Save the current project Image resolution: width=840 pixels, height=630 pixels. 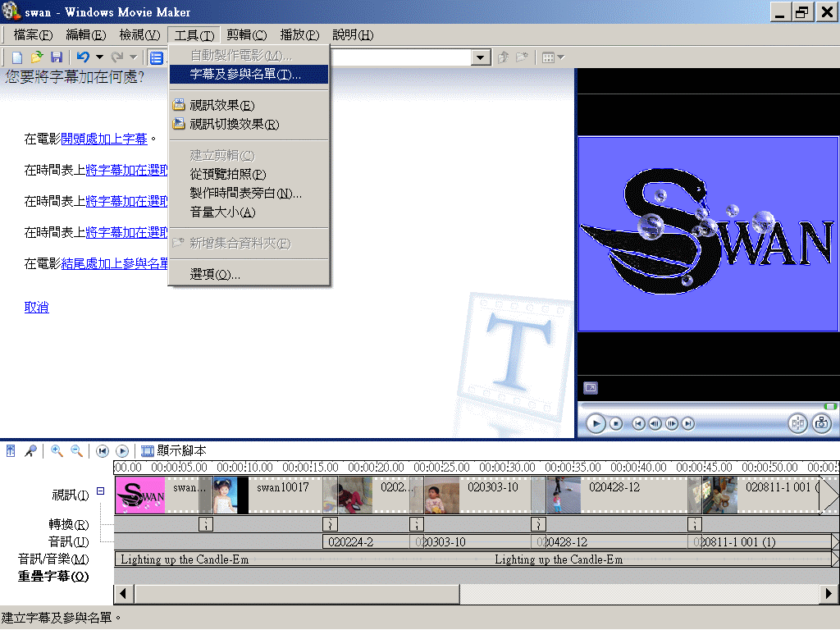pos(55,57)
